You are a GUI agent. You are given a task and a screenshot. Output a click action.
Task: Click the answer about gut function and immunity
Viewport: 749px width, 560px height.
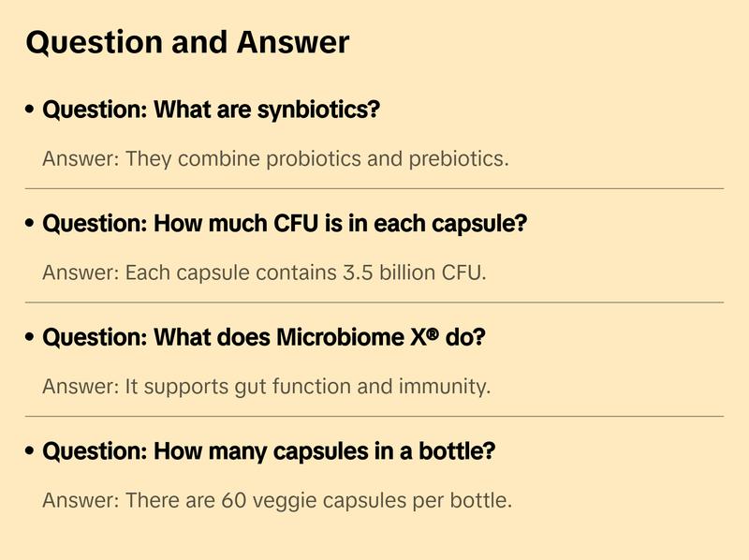pyautogui.click(x=266, y=386)
